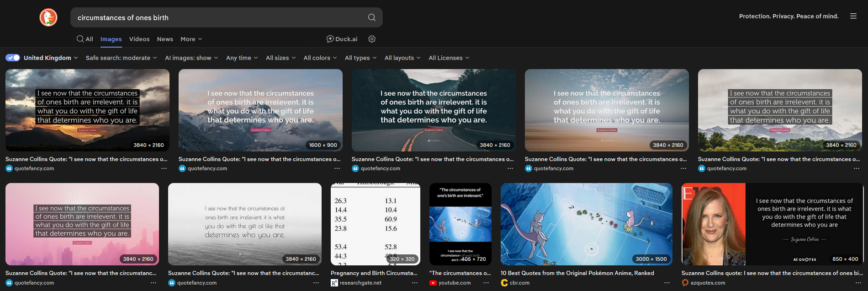This screenshot has height=291, width=868.
Task: Open search settings gear icon
Action: [372, 39]
